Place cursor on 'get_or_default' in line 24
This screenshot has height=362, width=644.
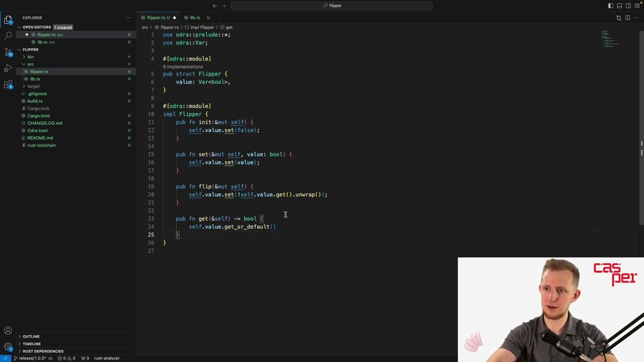pyautogui.click(x=247, y=227)
